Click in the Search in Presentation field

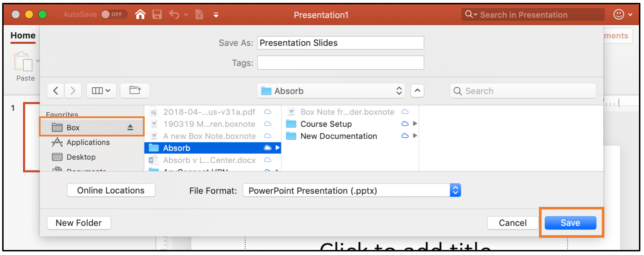533,15
